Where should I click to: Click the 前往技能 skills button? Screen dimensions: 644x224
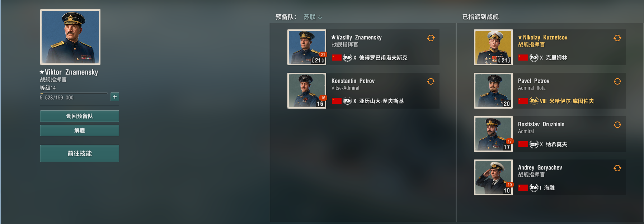point(80,153)
